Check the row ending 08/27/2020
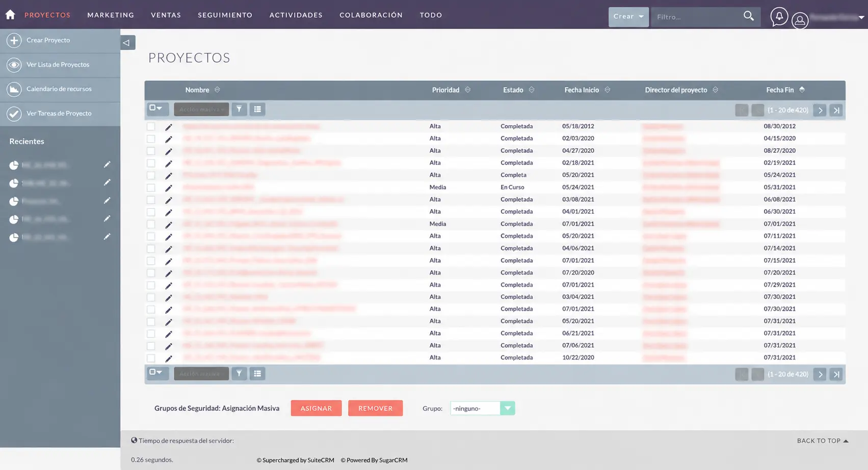This screenshot has width=868, height=470. tap(151, 151)
